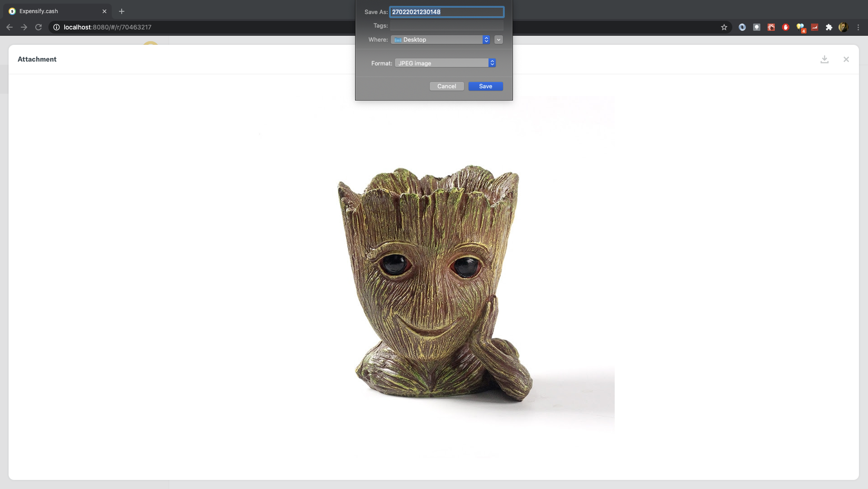Image resolution: width=868 pixels, height=489 pixels.
Task: Click the Tags input field
Action: click(447, 25)
